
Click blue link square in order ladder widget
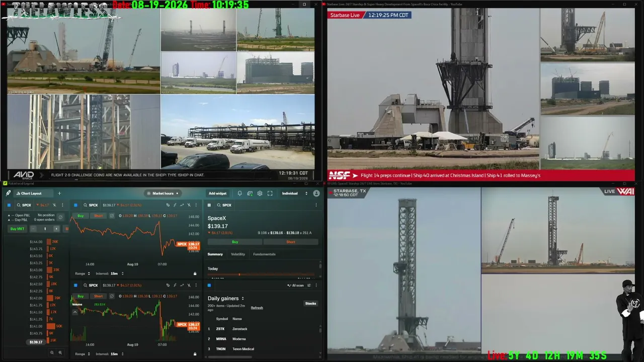[x=9, y=205]
